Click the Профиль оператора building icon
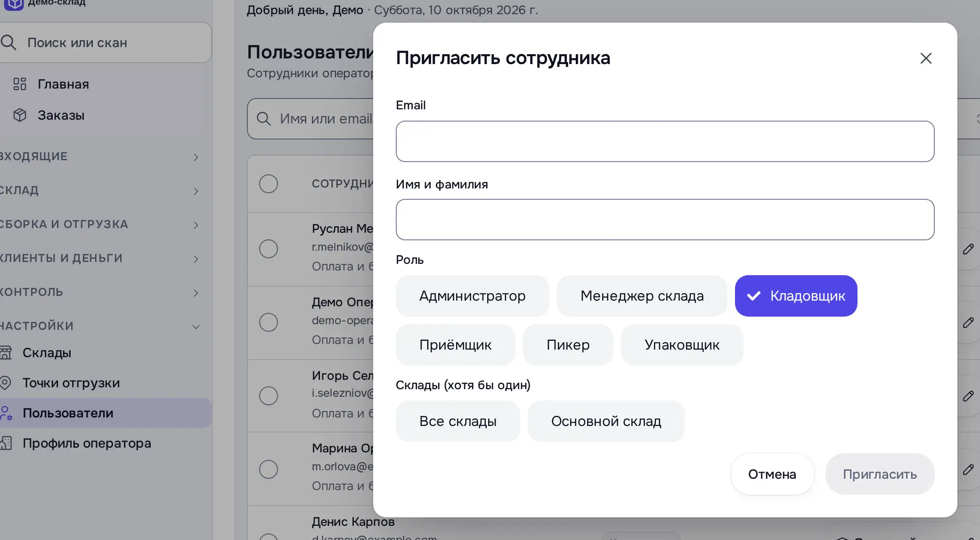The height and width of the screenshot is (540, 980). coord(6,443)
